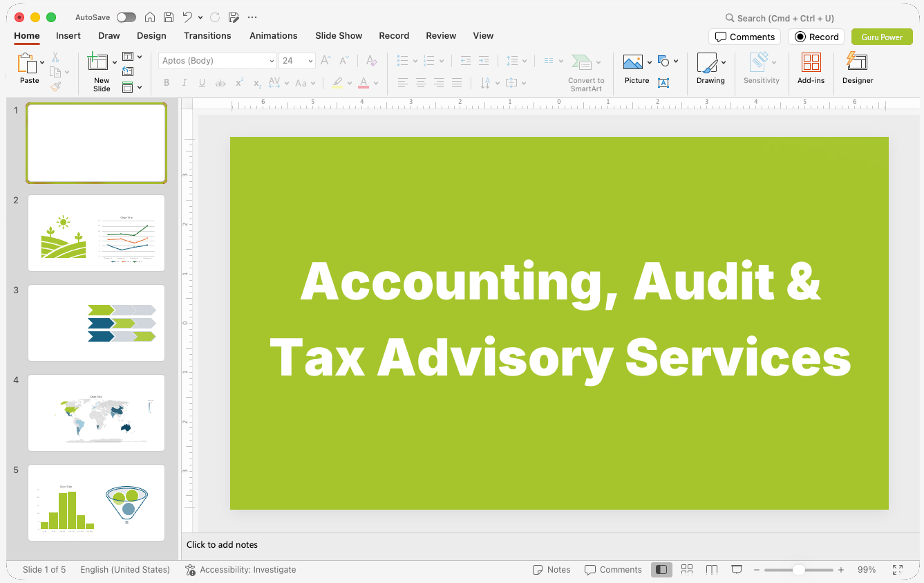The height and width of the screenshot is (583, 924).
Task: Start Slide Show from status bar
Action: coord(737,570)
